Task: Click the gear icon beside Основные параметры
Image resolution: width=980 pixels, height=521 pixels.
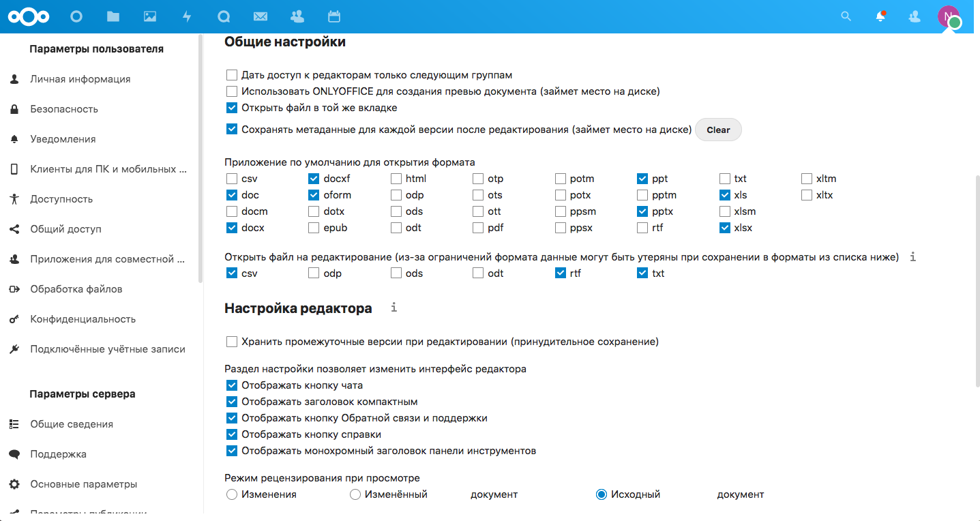Action: pos(14,484)
